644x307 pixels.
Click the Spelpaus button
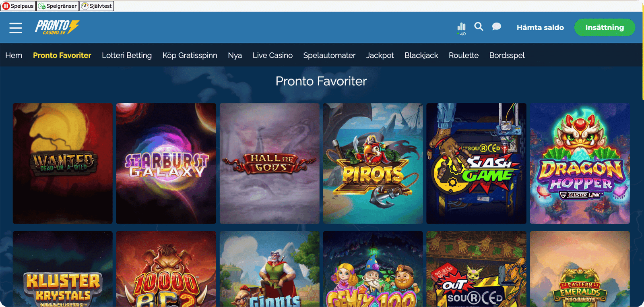pyautogui.click(x=18, y=6)
